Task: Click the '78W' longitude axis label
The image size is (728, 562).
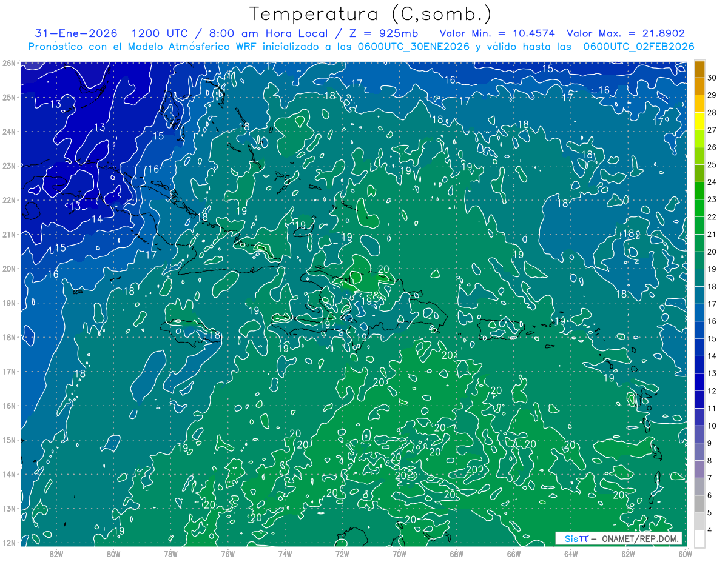Action: (170, 553)
